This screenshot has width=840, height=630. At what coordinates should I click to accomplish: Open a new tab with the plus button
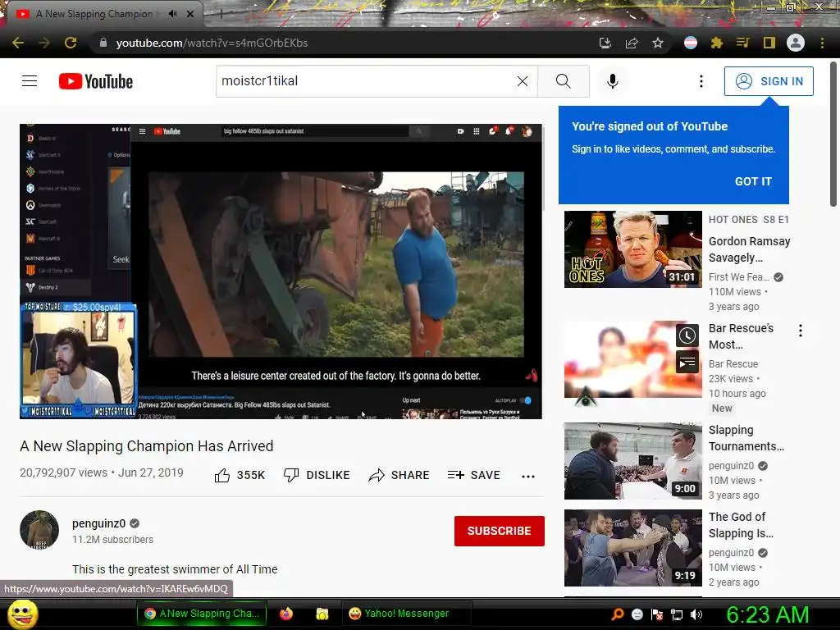coord(221,14)
